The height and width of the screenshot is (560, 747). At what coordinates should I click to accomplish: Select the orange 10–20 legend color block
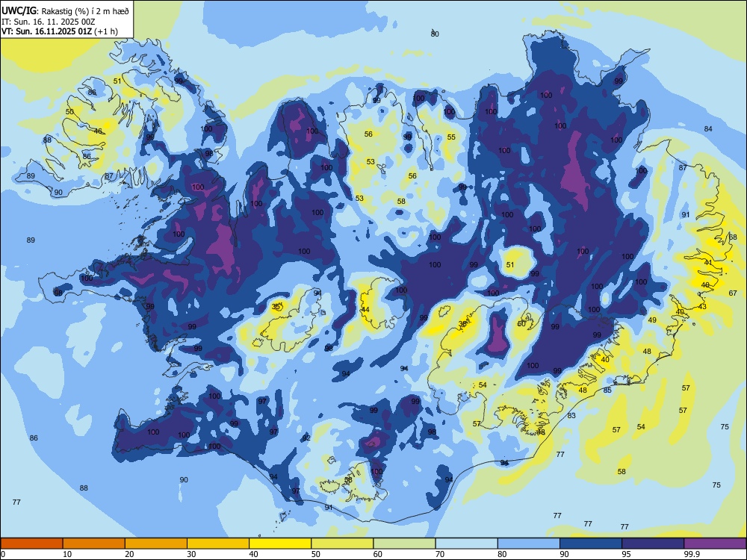coord(94,544)
